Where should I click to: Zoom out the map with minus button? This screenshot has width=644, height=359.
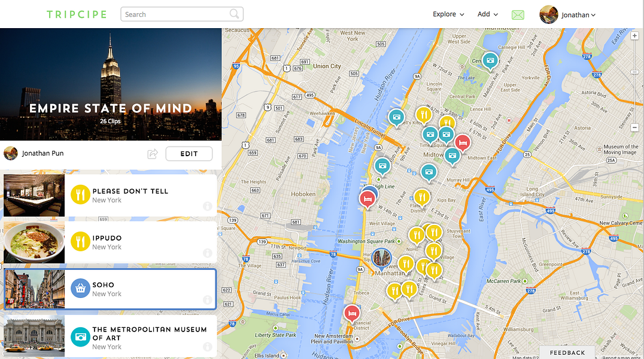click(x=634, y=128)
